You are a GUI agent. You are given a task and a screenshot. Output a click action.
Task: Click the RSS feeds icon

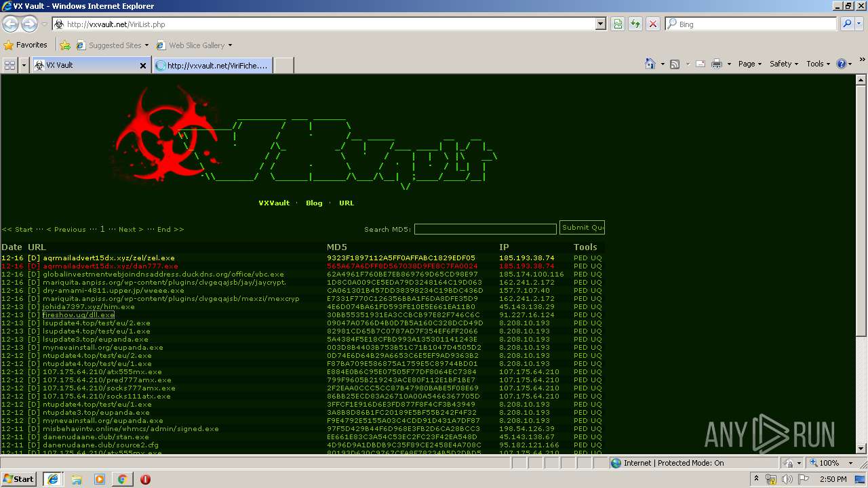(x=675, y=64)
